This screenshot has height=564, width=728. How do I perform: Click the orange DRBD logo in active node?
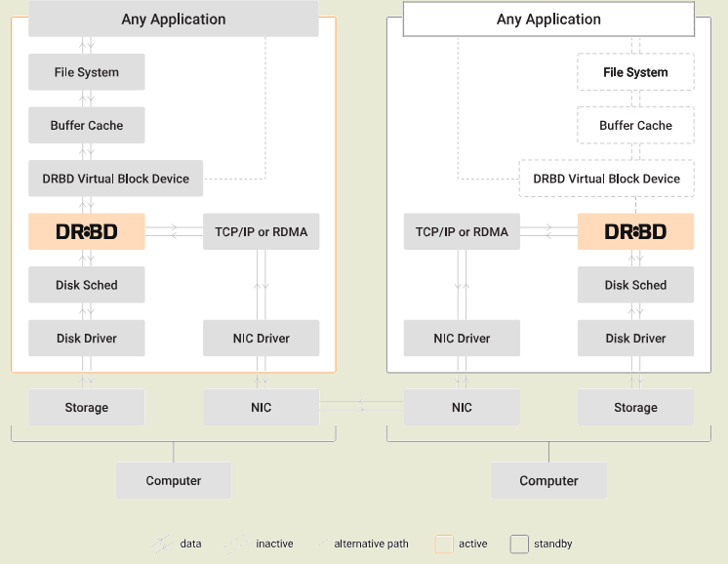pyautogui.click(x=87, y=231)
